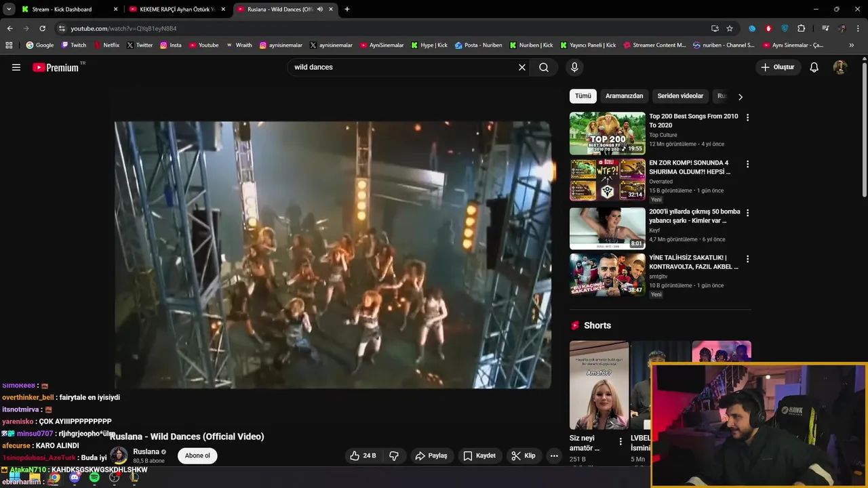Switch to KEKEME RAPÇİ Ayhan Öztürk tab
The image size is (868, 488).
pyautogui.click(x=179, y=9)
